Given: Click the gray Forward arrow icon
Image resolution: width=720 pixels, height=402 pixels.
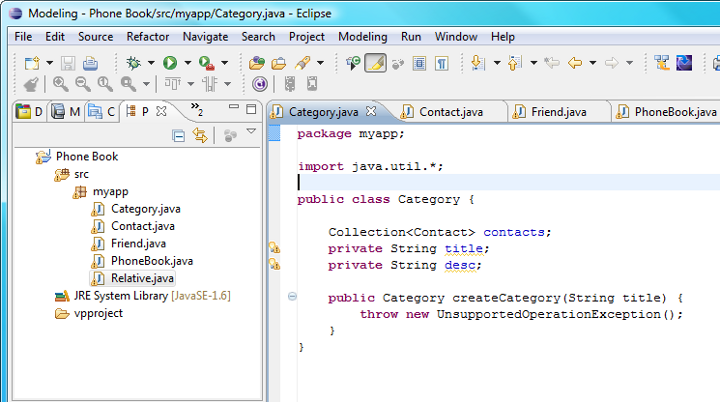Looking at the screenshot, I should 612,63.
